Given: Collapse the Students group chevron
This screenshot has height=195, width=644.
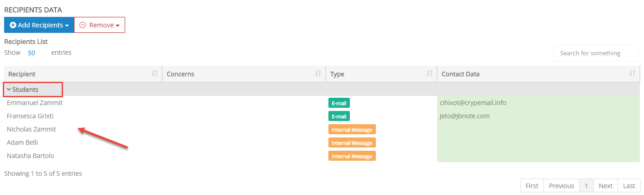Looking at the screenshot, I should 9,90.
